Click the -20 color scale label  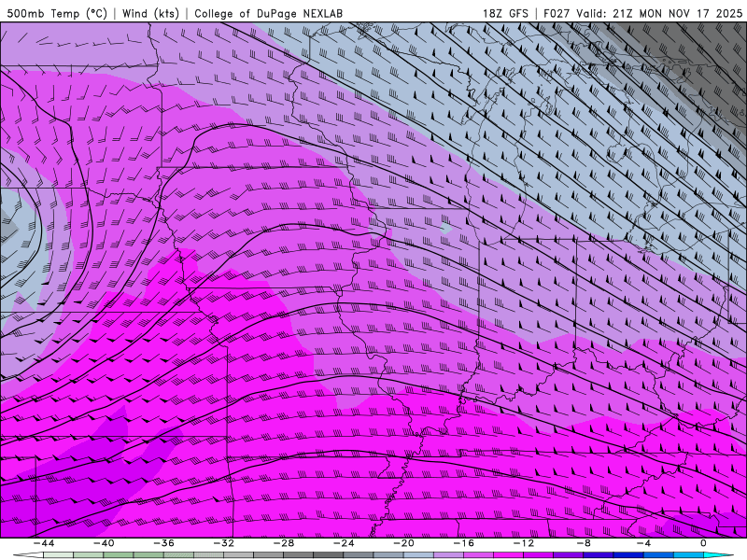click(404, 543)
